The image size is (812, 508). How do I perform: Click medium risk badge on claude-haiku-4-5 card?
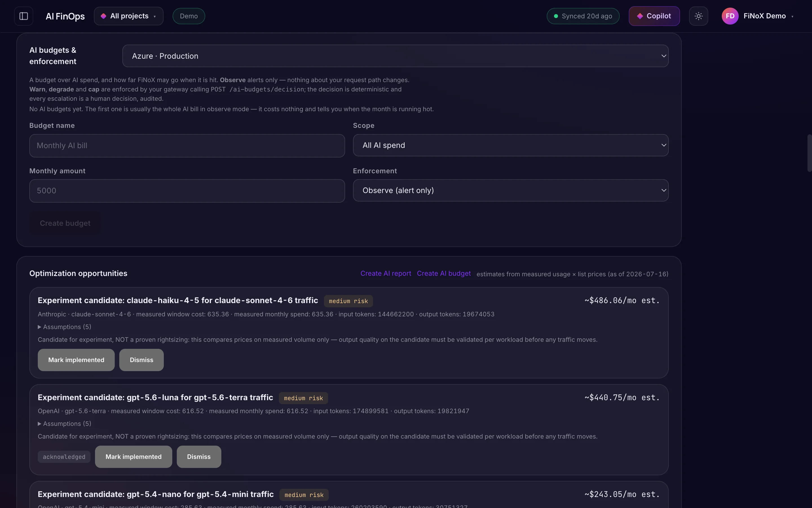pyautogui.click(x=348, y=301)
